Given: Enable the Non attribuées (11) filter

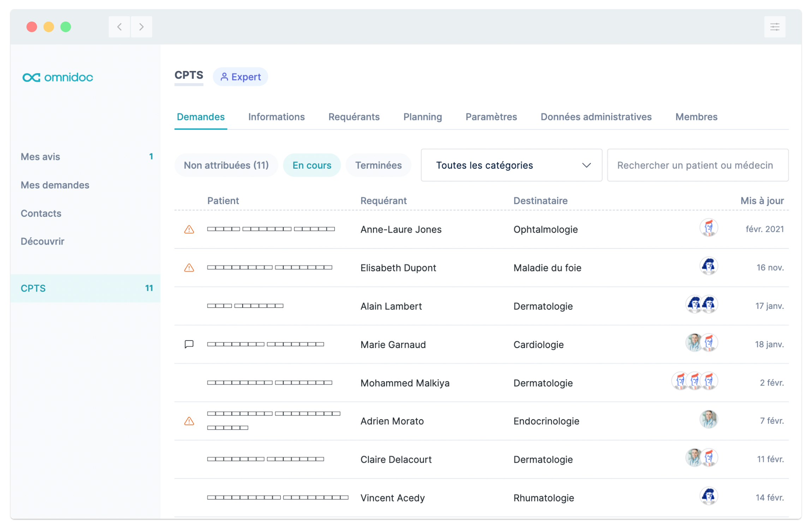Looking at the screenshot, I should 226,165.
